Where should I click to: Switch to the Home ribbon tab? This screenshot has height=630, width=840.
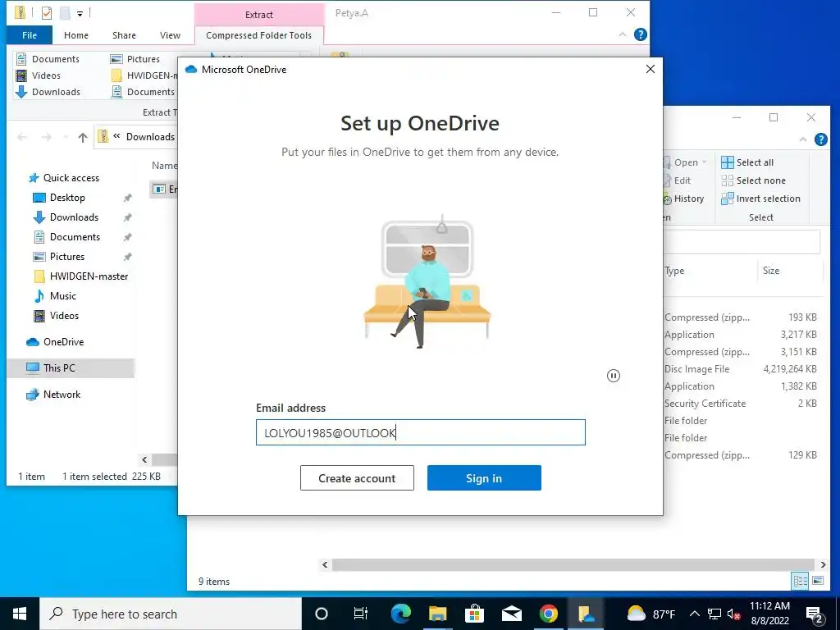(76, 35)
